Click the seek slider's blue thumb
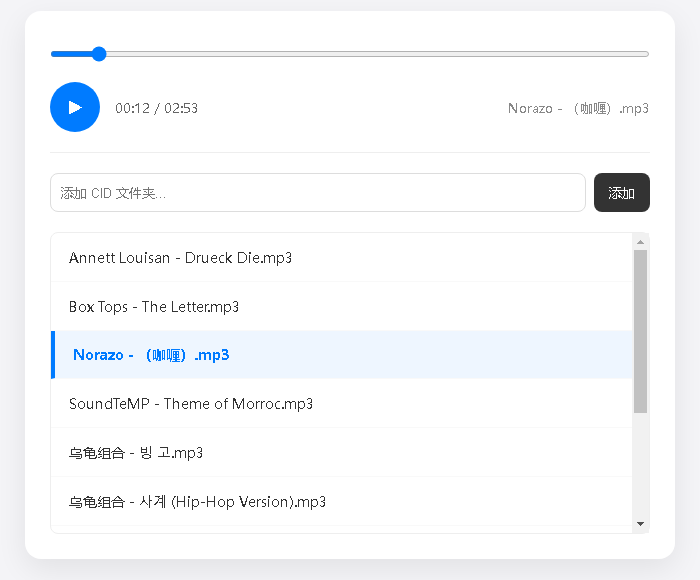Screen dimensions: 700x580 coord(98,54)
